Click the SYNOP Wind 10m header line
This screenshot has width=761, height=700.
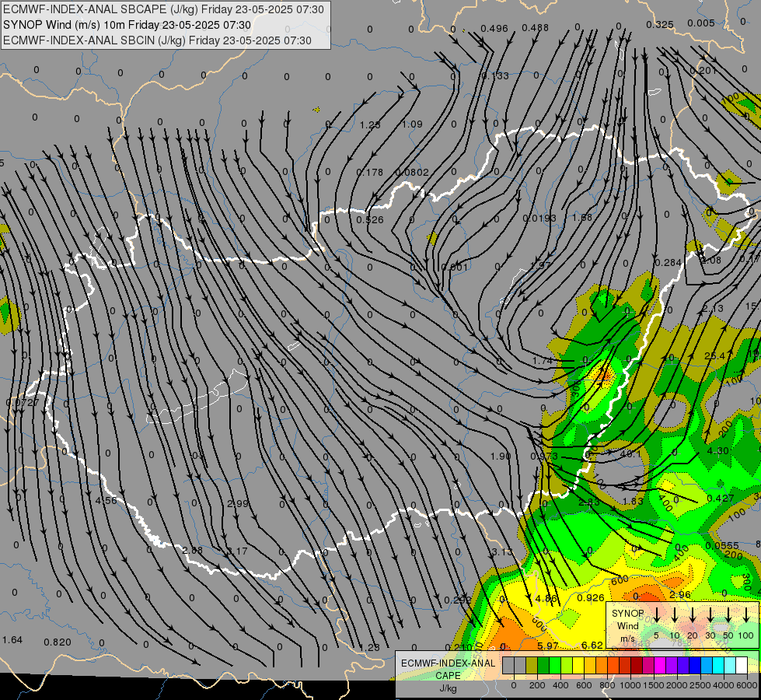click(127, 25)
